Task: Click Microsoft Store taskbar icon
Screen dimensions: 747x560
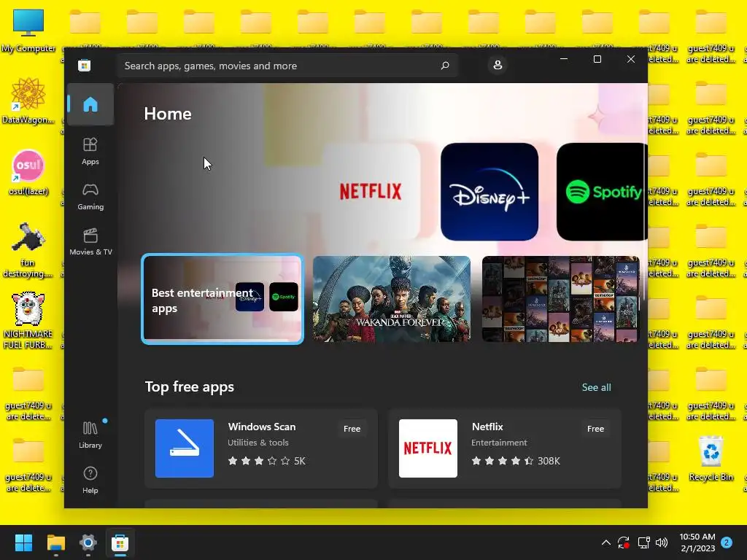Action: (x=120, y=542)
